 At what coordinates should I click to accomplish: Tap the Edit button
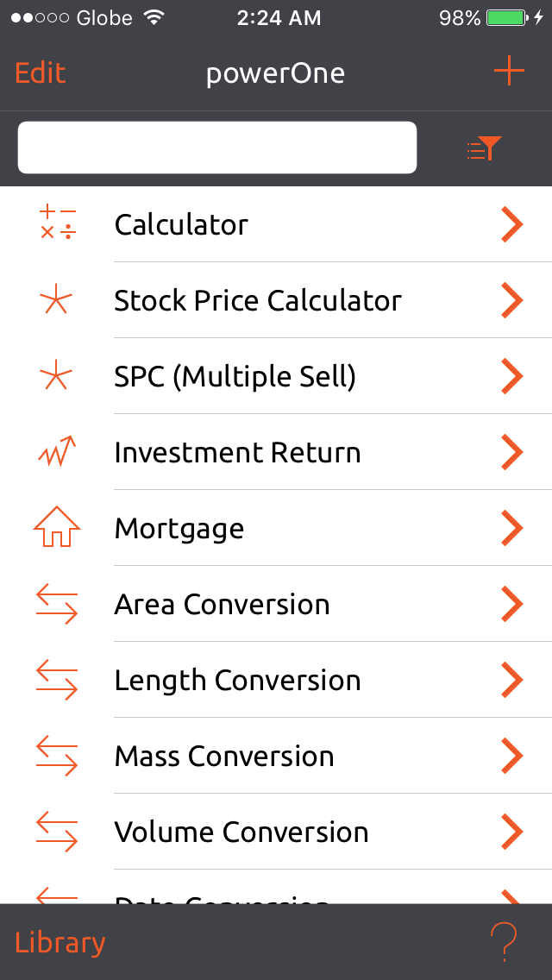coord(40,73)
